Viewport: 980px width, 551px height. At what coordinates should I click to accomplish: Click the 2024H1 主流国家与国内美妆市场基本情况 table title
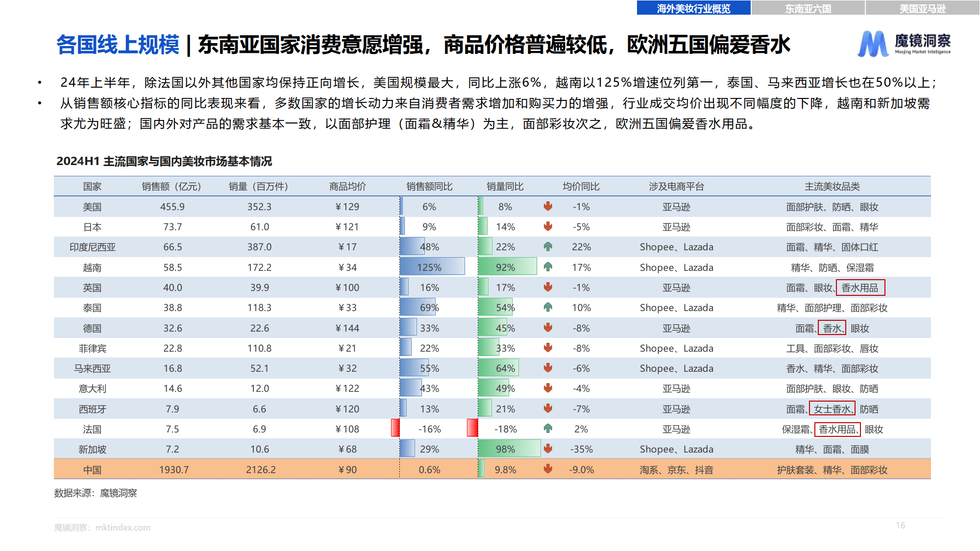(x=164, y=161)
